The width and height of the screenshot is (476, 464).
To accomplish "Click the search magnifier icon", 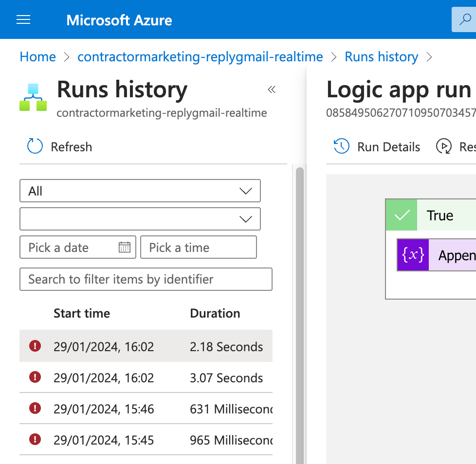I will click(x=464, y=20).
